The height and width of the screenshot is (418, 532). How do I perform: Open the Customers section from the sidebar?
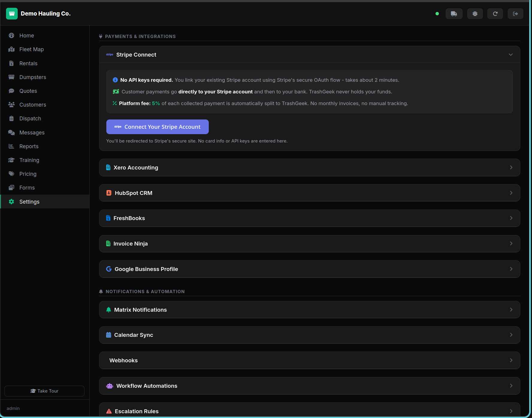(32, 104)
